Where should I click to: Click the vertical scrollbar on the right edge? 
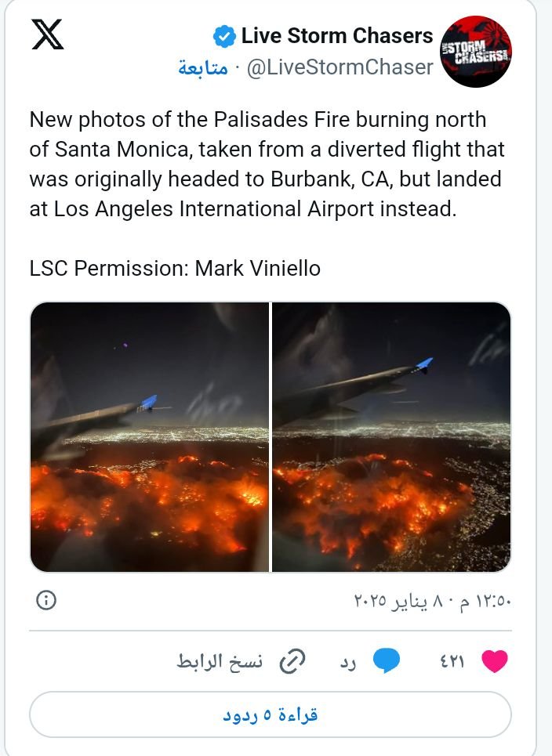coord(543,376)
